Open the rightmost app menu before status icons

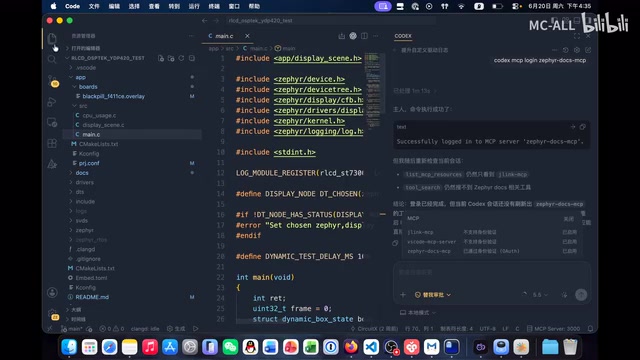[x=254, y=6]
